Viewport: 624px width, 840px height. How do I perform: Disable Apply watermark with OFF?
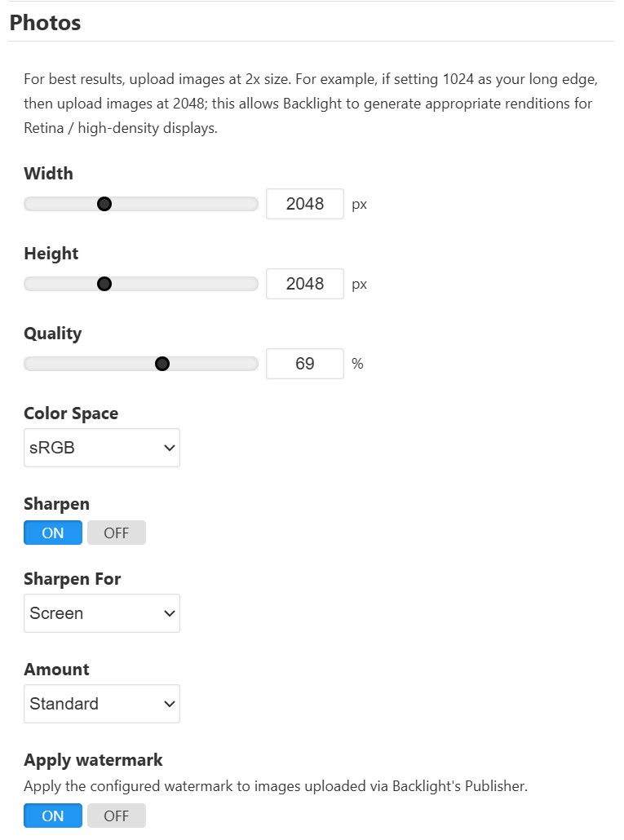point(117,816)
